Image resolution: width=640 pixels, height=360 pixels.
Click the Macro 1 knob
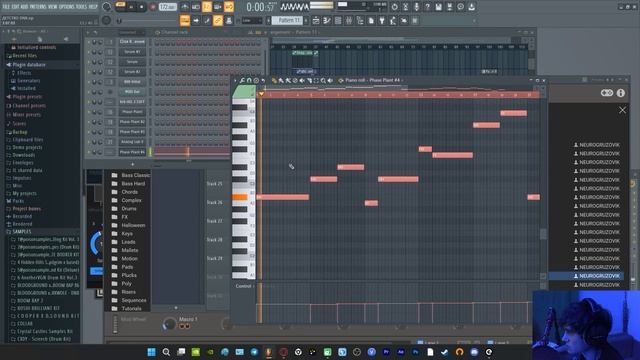(169, 324)
